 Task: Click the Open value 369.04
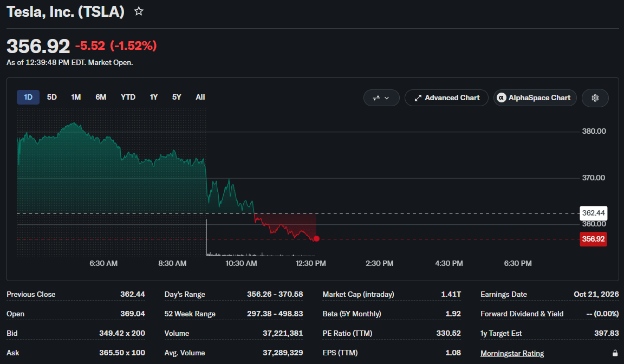[x=133, y=314]
